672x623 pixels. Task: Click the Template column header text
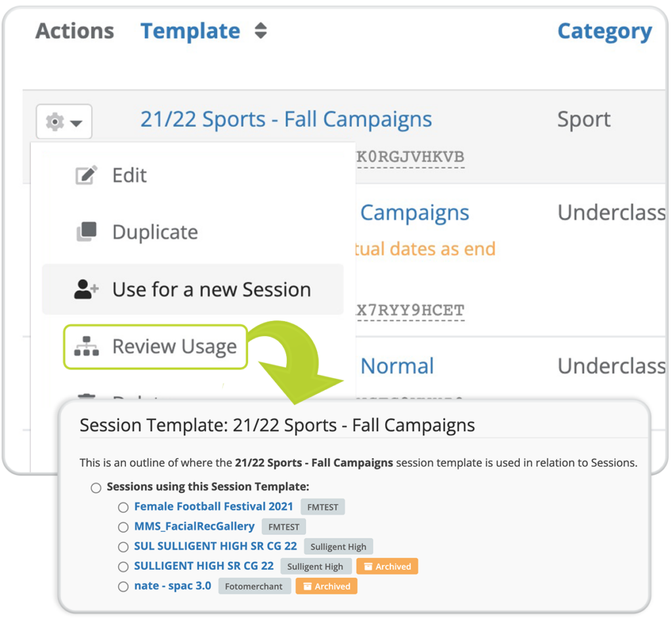[190, 32]
